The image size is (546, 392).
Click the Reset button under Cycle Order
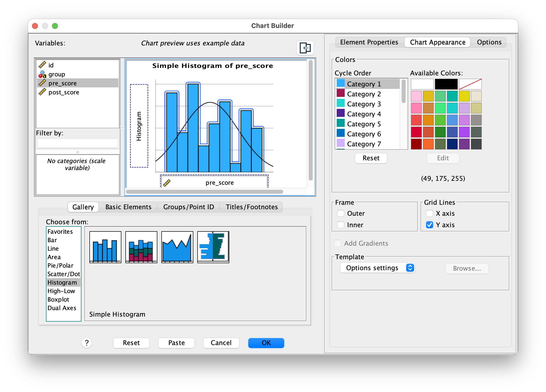(x=371, y=158)
